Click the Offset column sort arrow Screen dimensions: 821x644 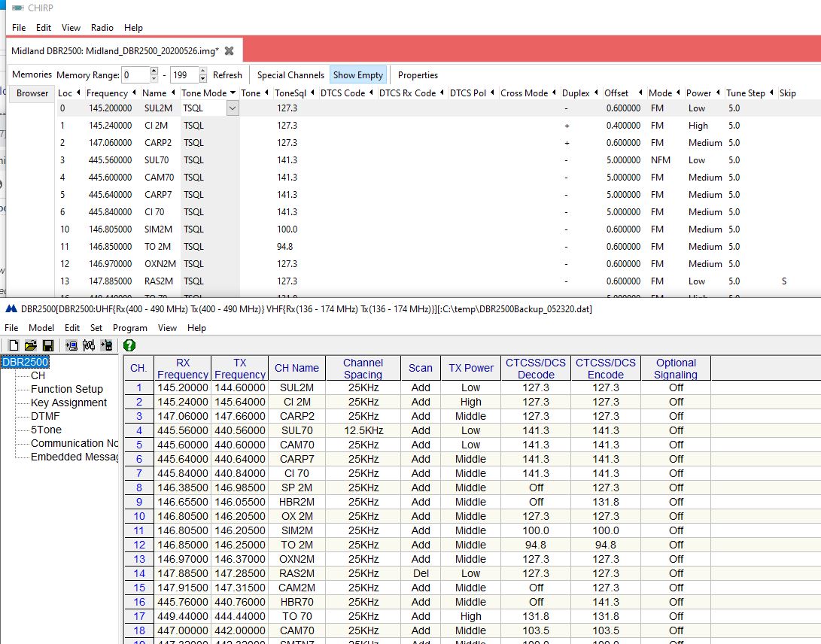coord(640,93)
